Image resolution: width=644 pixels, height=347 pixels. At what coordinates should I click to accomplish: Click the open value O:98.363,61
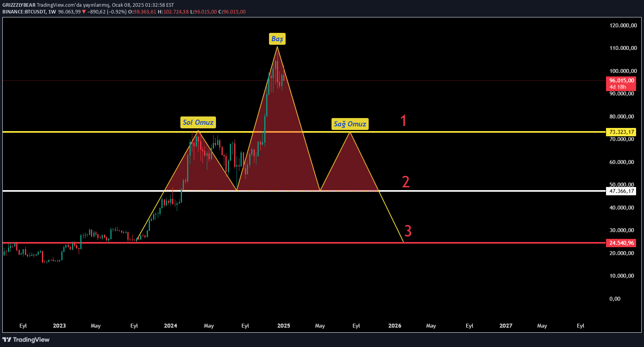(143, 12)
